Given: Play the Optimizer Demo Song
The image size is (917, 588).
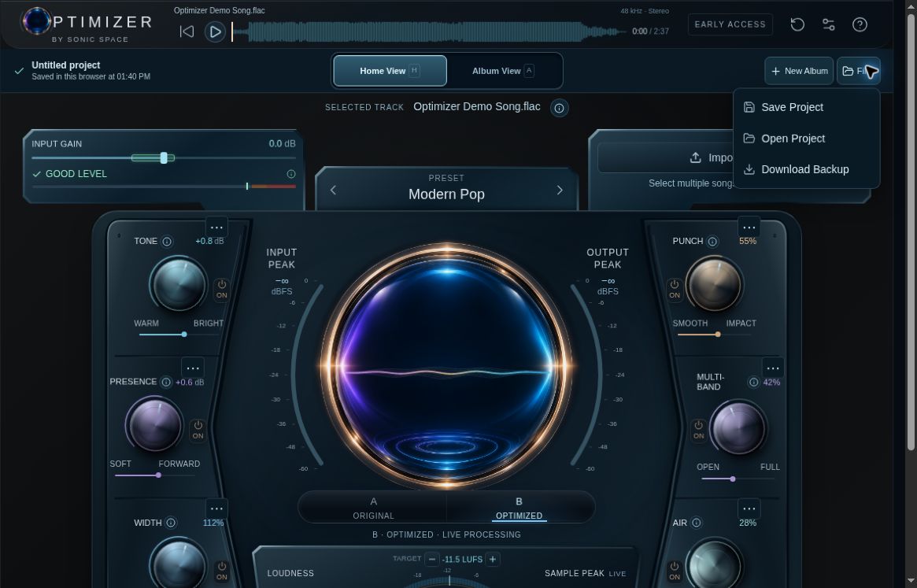Looking at the screenshot, I should (215, 31).
